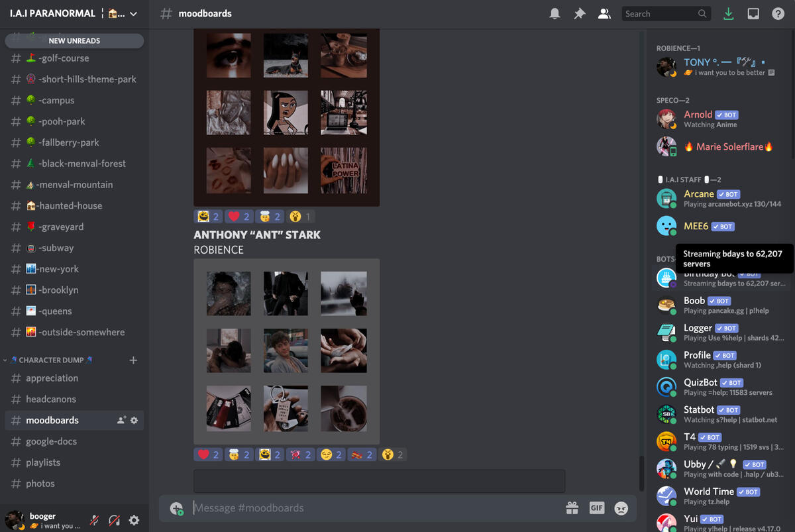Open user settings gear

pos(134,520)
